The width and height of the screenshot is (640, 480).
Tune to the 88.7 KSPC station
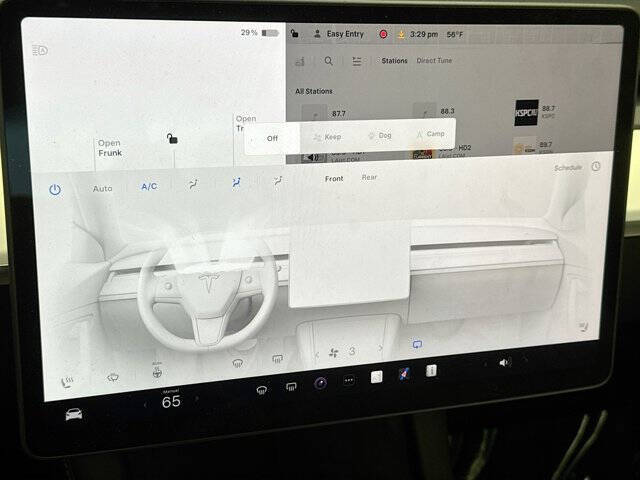[x=536, y=112]
